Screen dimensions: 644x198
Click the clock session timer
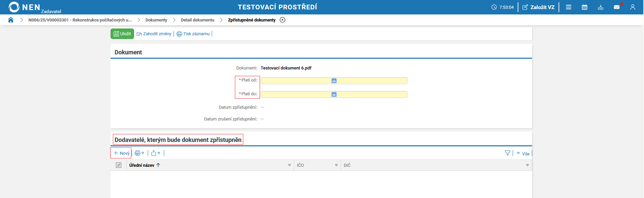coord(503,7)
